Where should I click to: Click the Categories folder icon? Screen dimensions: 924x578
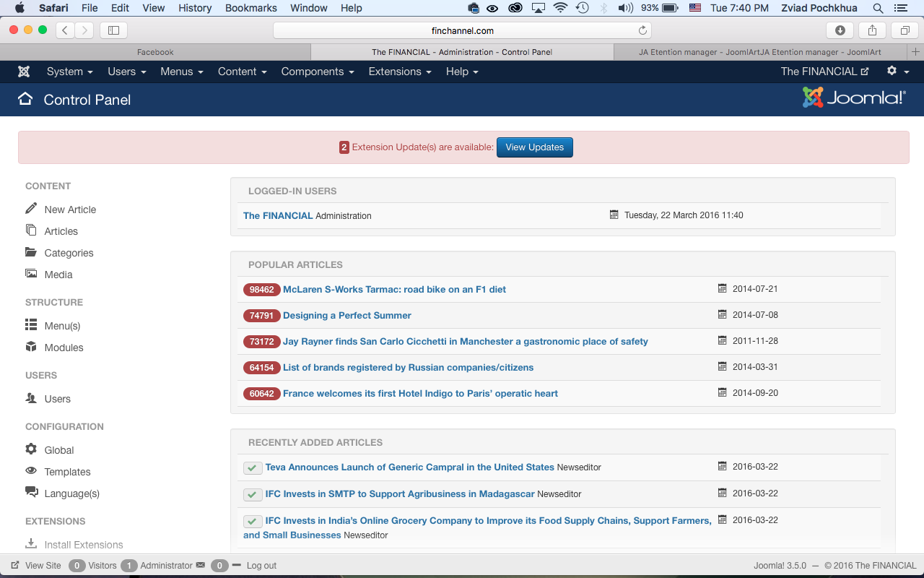pyautogui.click(x=31, y=252)
